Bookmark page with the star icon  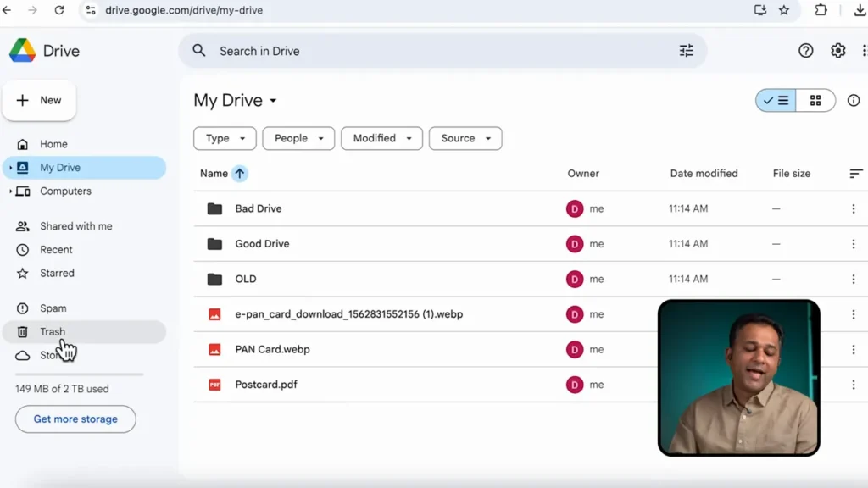(784, 10)
